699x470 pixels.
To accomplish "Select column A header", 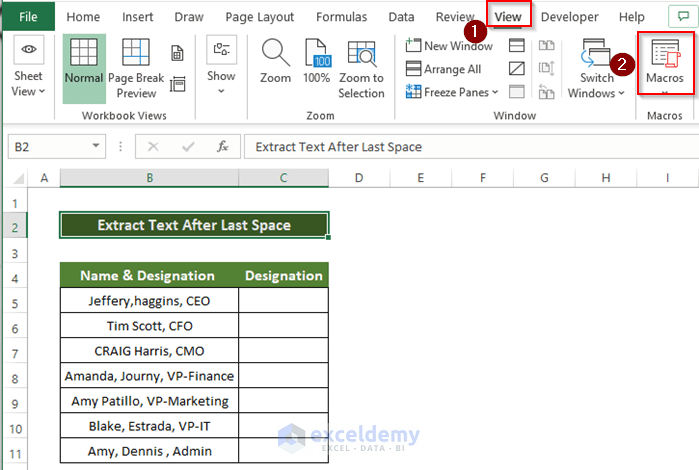I will pyautogui.click(x=44, y=178).
